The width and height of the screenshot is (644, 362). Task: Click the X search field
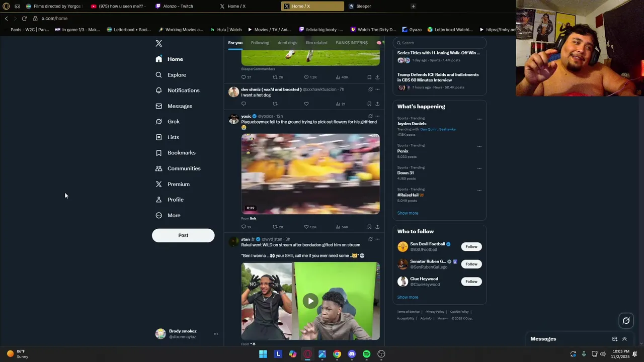pos(440,43)
